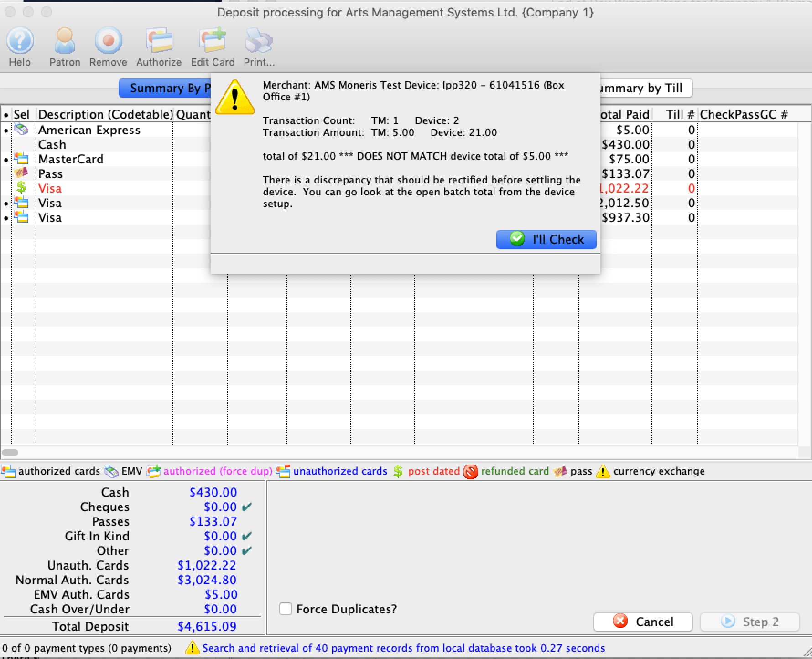Click the 0 of 0 payment types status
The width and height of the screenshot is (812, 659).
tap(86, 648)
